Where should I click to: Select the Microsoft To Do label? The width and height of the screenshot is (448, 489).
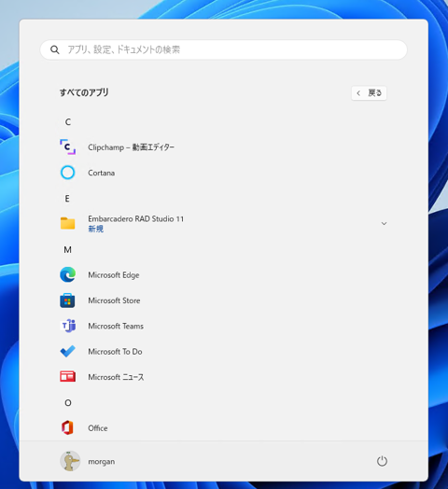coord(115,352)
